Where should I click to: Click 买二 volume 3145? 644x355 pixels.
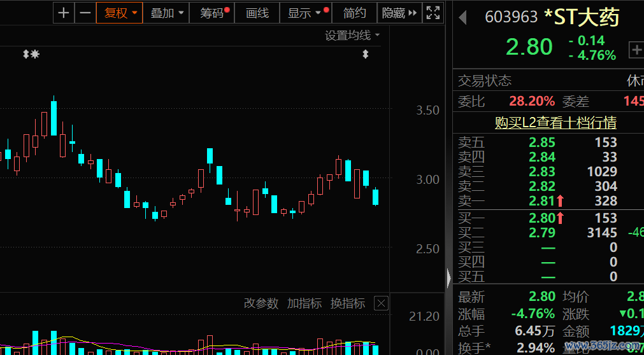coord(602,233)
